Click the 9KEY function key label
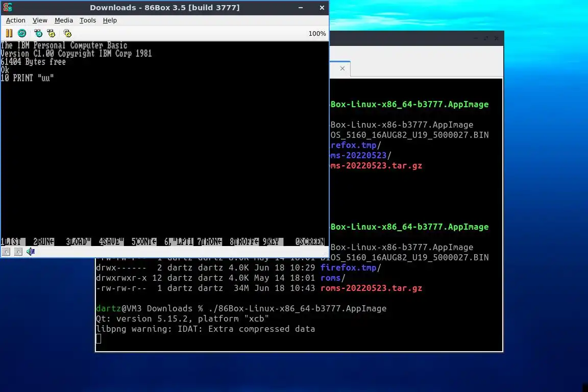The image size is (588, 392). pos(273,241)
